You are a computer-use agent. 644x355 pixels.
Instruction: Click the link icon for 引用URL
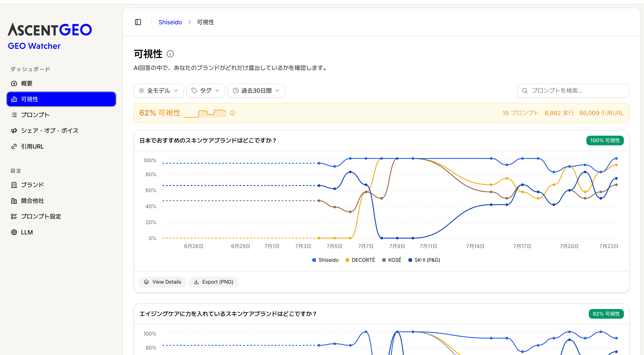point(14,147)
